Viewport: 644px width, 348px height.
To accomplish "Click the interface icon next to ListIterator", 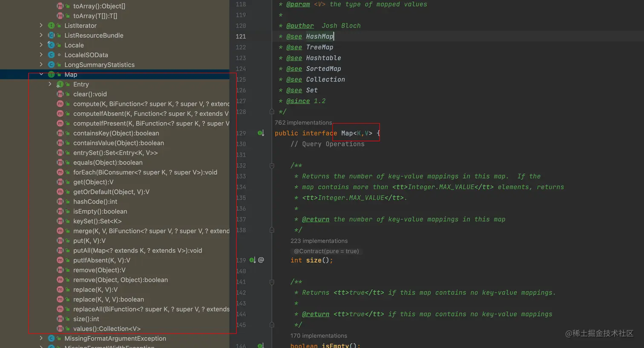I will tap(51, 26).
